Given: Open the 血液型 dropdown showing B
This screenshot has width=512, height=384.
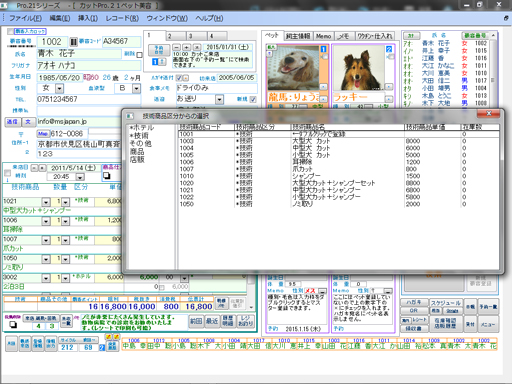Looking at the screenshot, I should pyautogui.click(x=136, y=89).
